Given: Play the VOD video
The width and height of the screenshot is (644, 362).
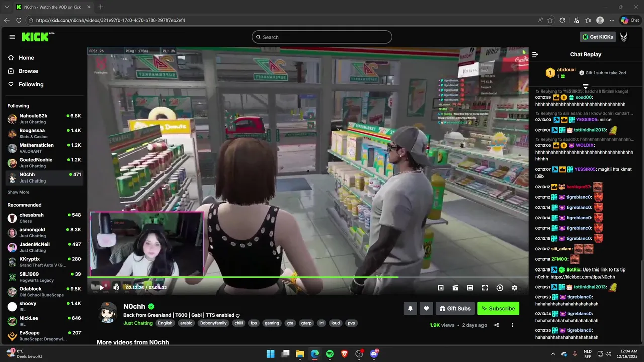Looking at the screenshot, I should click(101, 288).
